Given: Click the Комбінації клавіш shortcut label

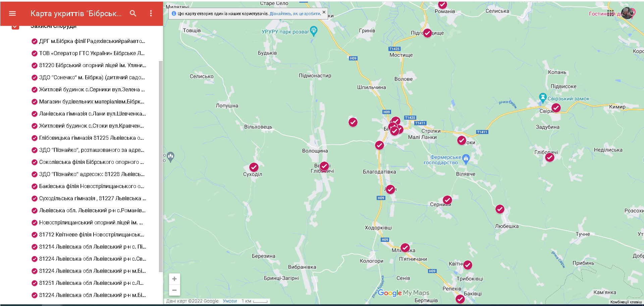Looking at the screenshot, I should pyautogui.click(x=626, y=302).
